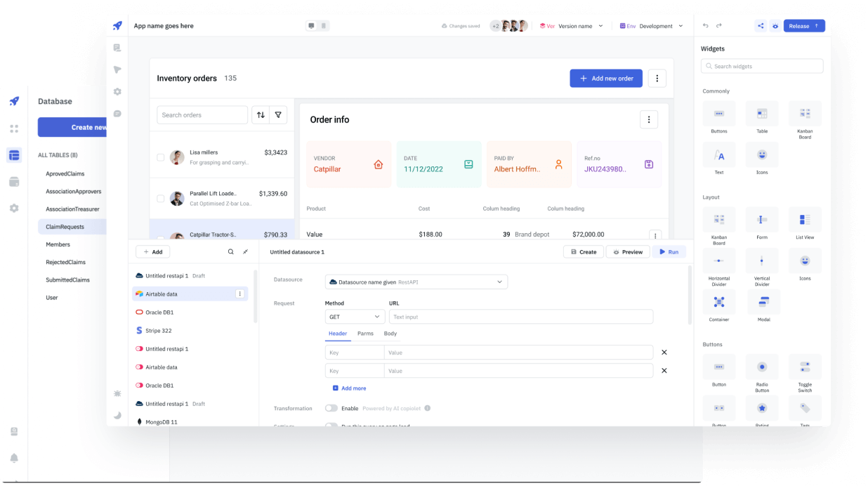Screen dimensions: 868x486
Task: Type in the Search widgets field
Action: pos(761,65)
